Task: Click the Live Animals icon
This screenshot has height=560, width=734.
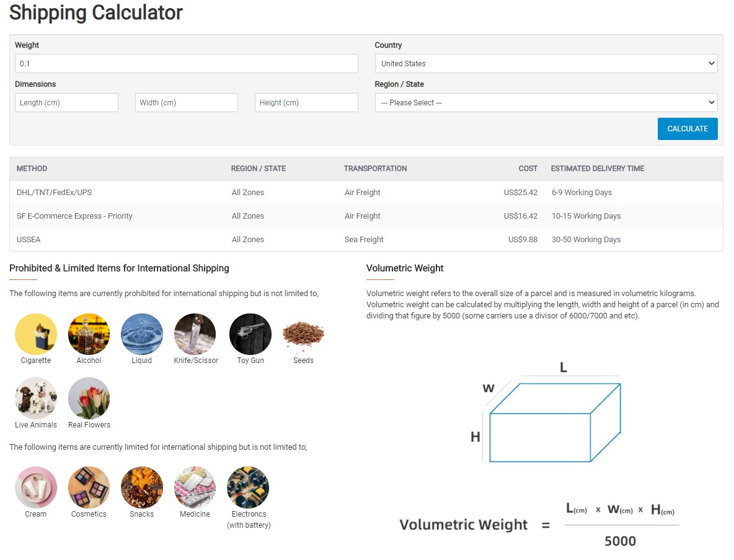Action: (x=36, y=398)
